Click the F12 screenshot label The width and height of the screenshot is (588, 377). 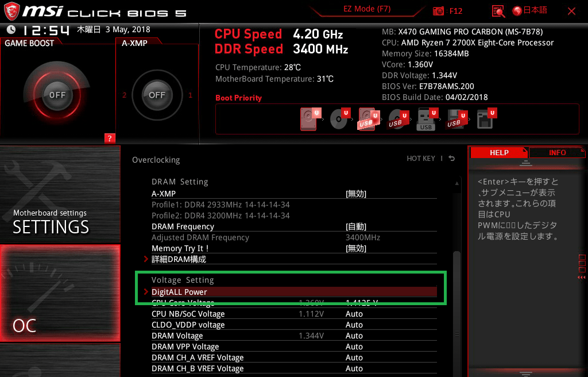pyautogui.click(x=455, y=11)
